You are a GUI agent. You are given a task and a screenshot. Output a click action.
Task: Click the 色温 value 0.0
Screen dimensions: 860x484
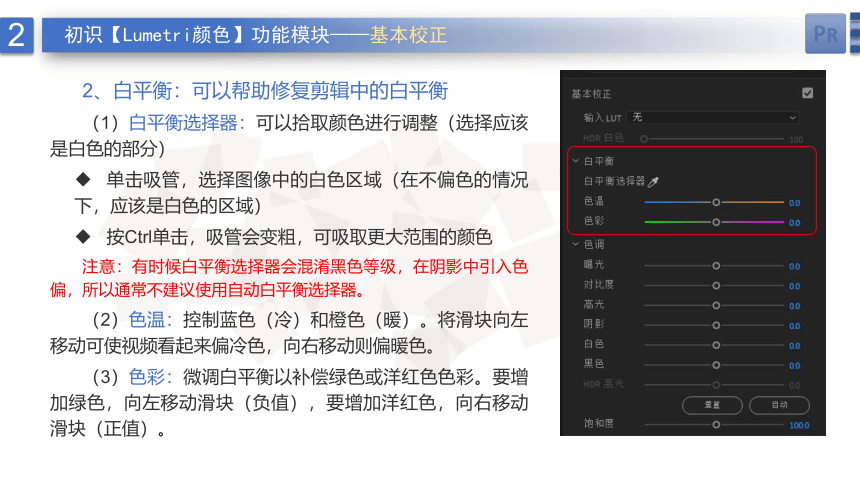(x=794, y=203)
